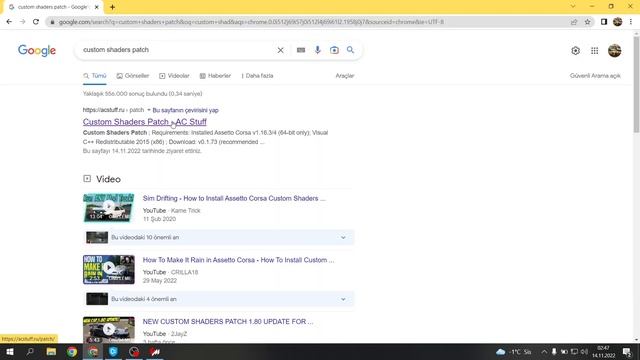Open File Explorer from taskbar

pyautogui.click(x=51, y=352)
